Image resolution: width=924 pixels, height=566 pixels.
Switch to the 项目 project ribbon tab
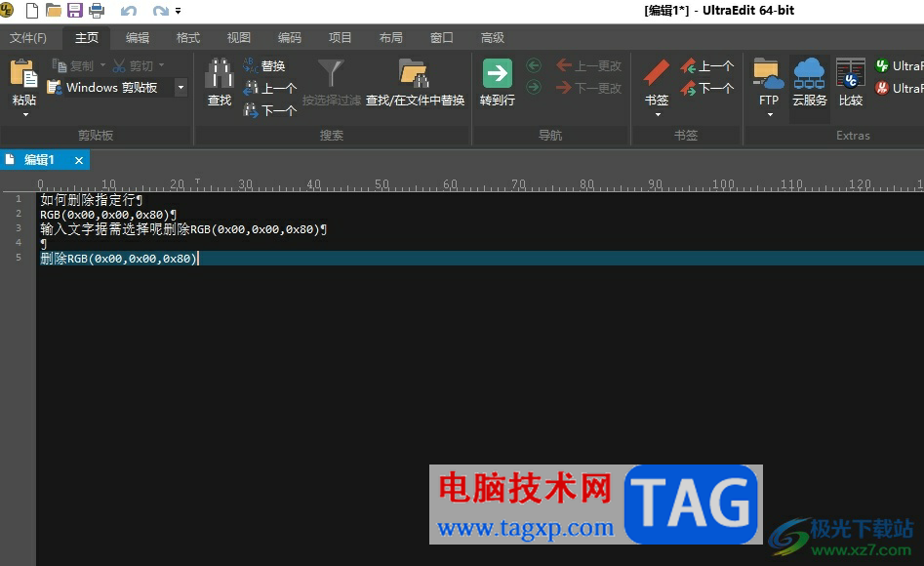click(340, 38)
